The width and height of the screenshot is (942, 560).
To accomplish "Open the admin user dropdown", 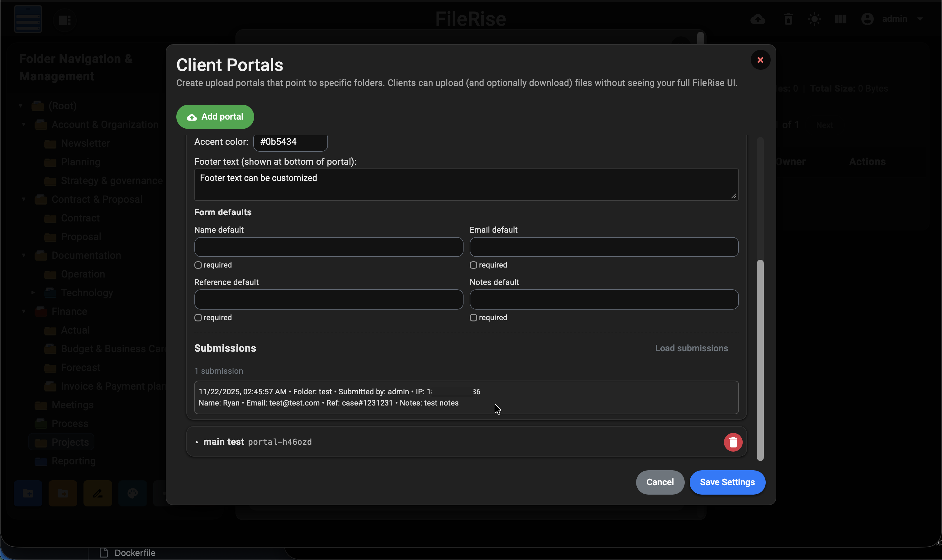I will point(894,19).
